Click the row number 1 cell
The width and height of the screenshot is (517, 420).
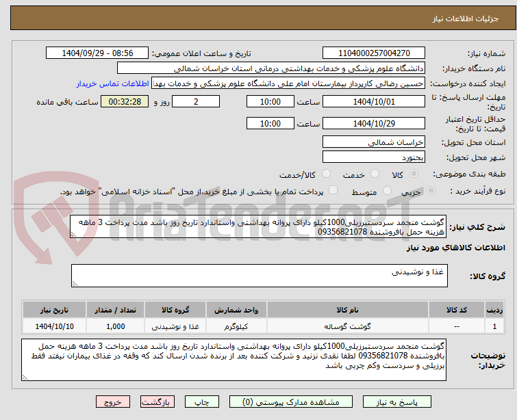[494, 326]
